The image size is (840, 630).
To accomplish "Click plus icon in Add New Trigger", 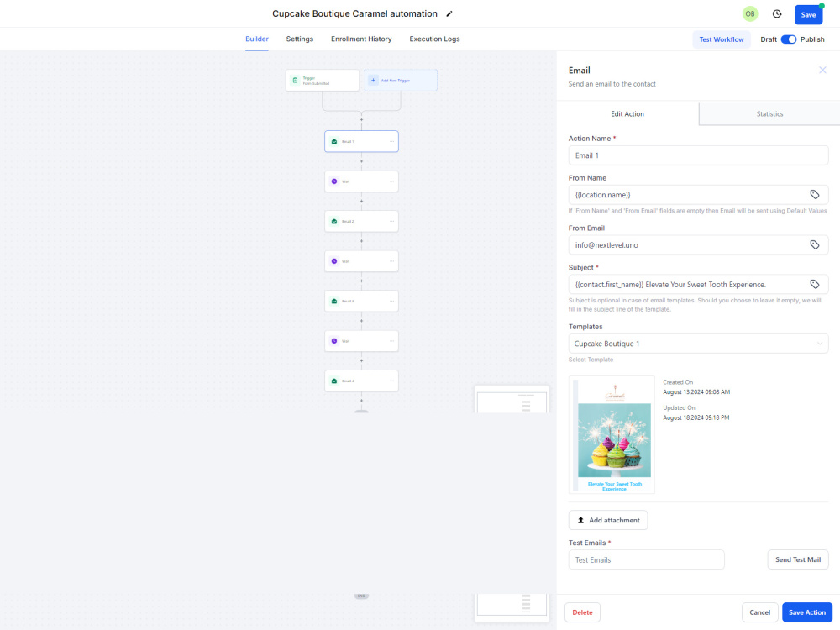I will 374,81.
